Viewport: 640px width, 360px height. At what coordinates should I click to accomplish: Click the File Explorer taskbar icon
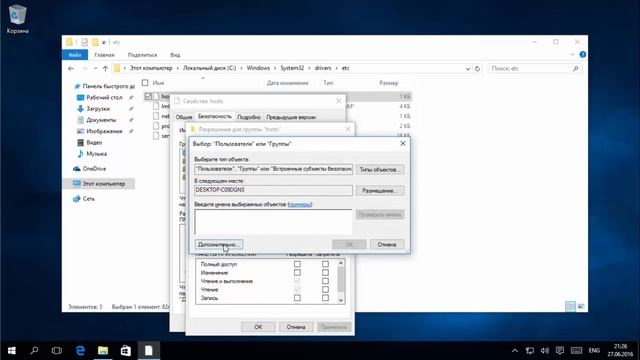(x=103, y=351)
